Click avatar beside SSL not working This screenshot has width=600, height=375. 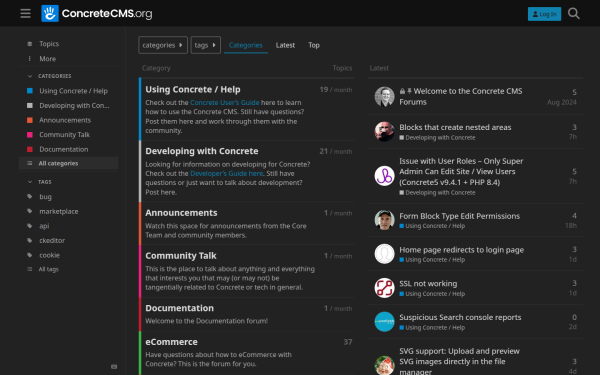point(384,288)
